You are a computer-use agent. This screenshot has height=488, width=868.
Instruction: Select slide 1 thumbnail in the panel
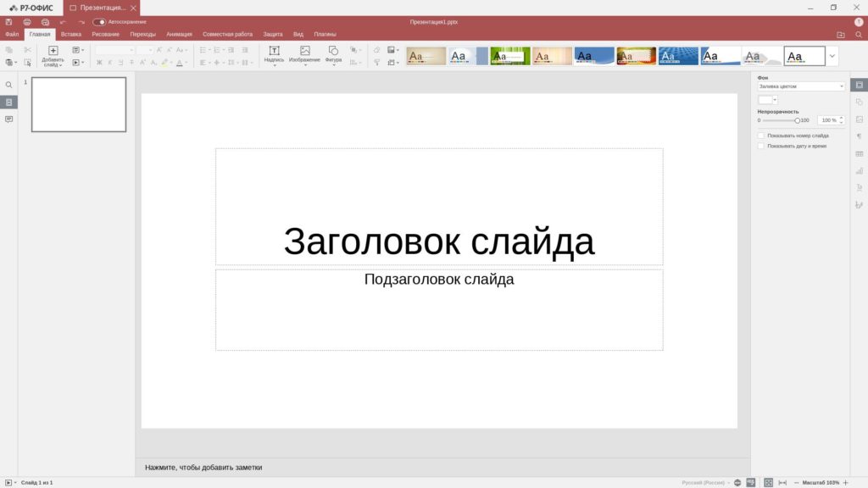tap(79, 105)
